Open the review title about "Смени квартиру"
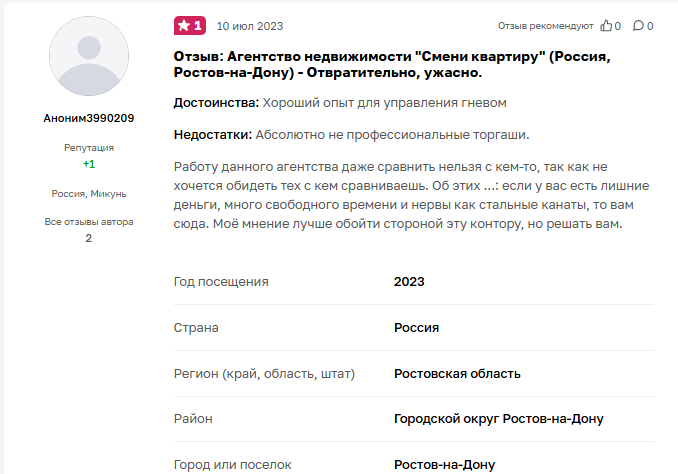 [x=392, y=65]
